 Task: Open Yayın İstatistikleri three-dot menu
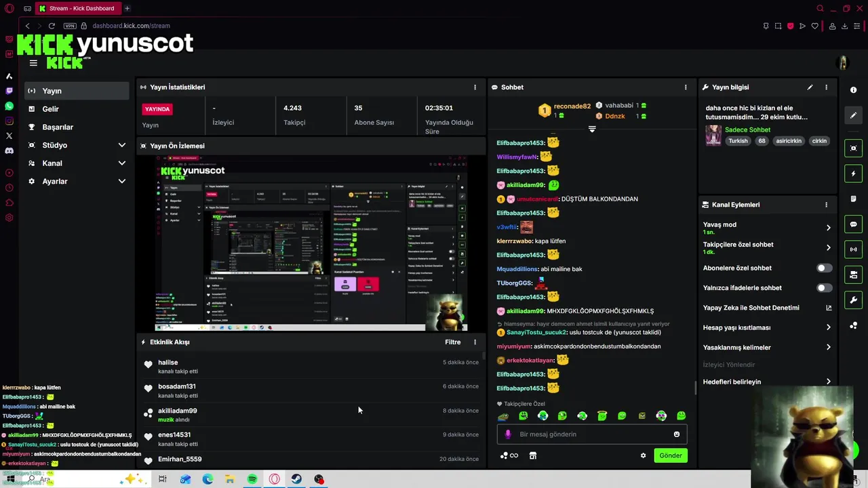[475, 87]
